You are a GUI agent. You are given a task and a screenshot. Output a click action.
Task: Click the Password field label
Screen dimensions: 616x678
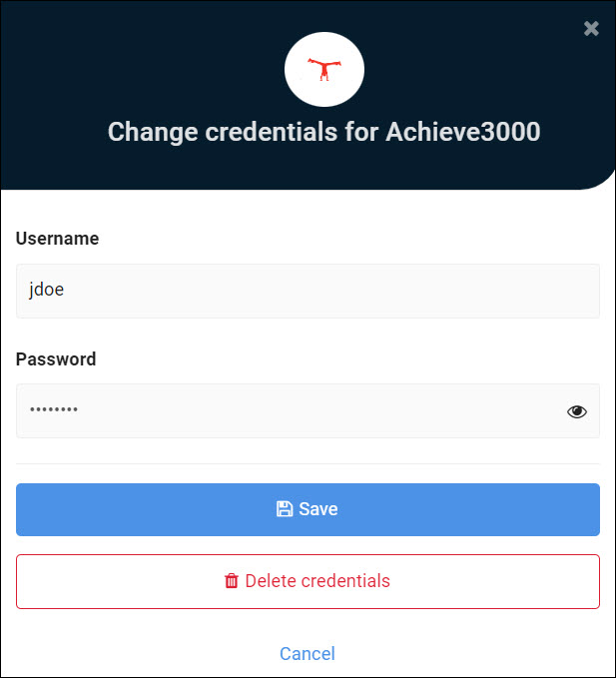[x=56, y=358]
